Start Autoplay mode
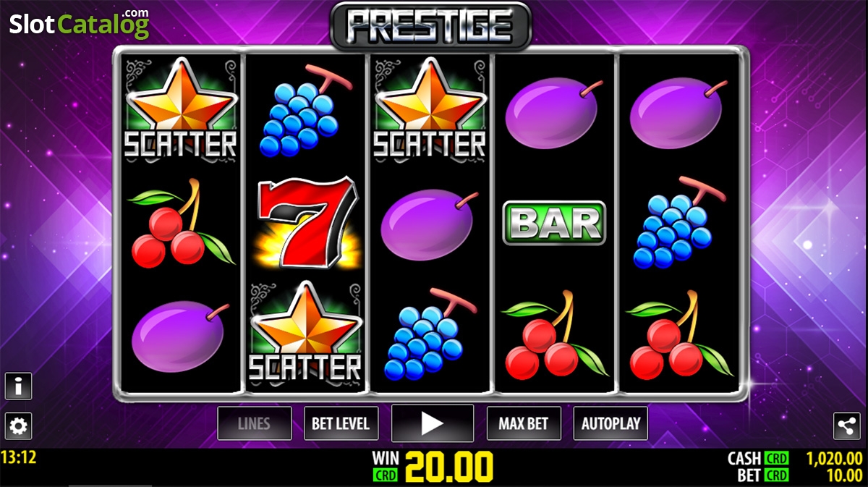 [x=611, y=423]
